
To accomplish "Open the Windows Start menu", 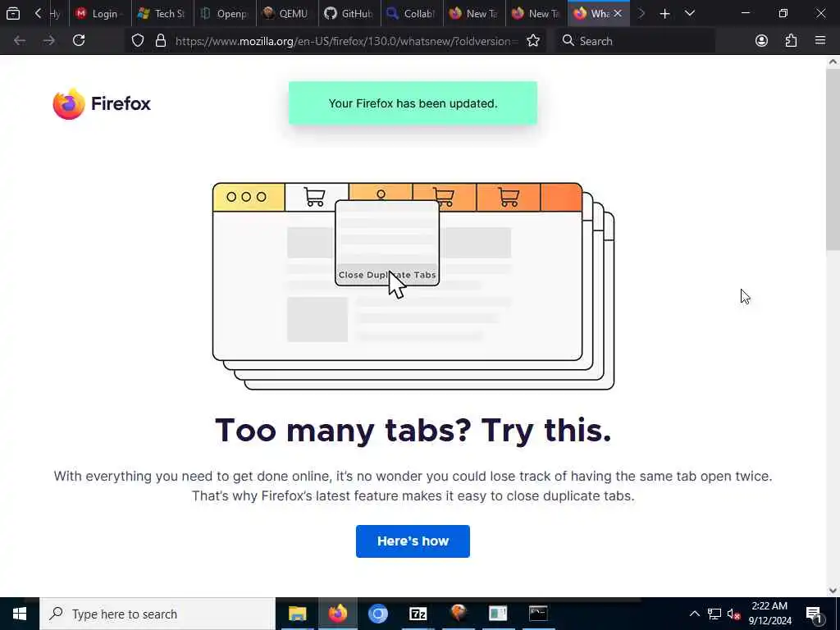I will [x=20, y=614].
